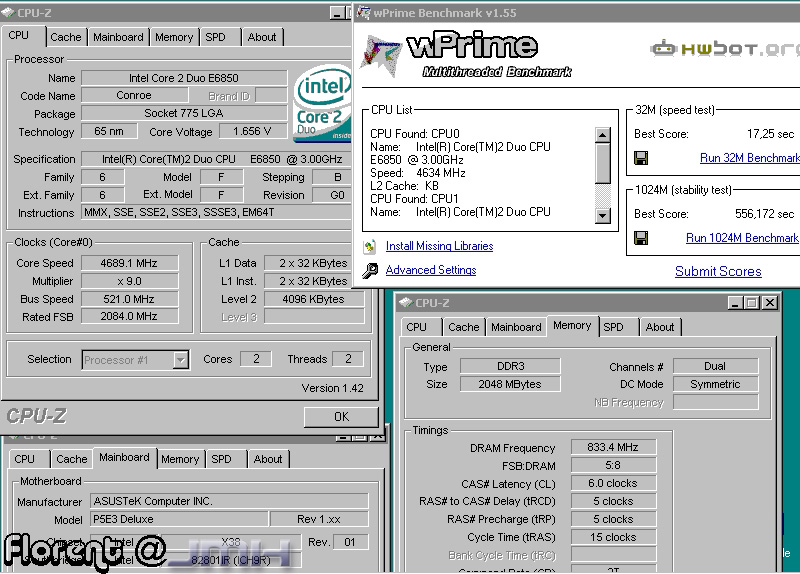This screenshot has height=574, width=800.
Task: Select Cache tab in bottom-left CPU-Z window
Action: [x=72, y=459]
